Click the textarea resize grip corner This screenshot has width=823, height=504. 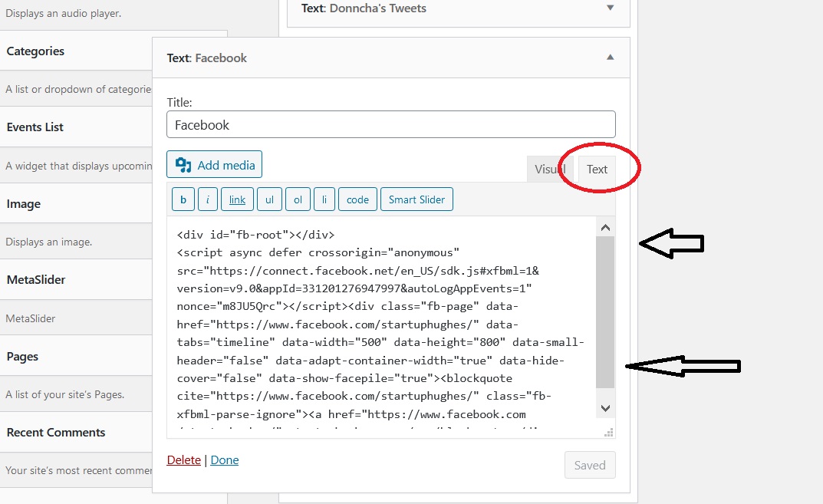(609, 433)
